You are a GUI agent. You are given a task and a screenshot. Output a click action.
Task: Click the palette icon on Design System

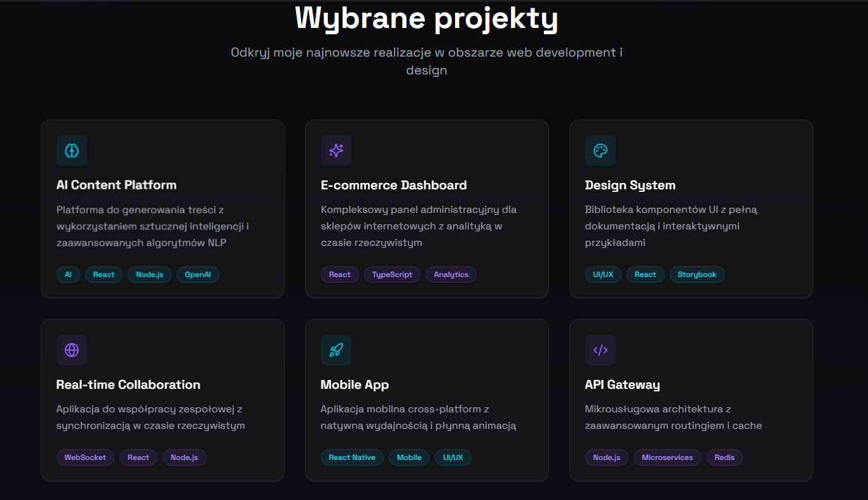click(600, 151)
